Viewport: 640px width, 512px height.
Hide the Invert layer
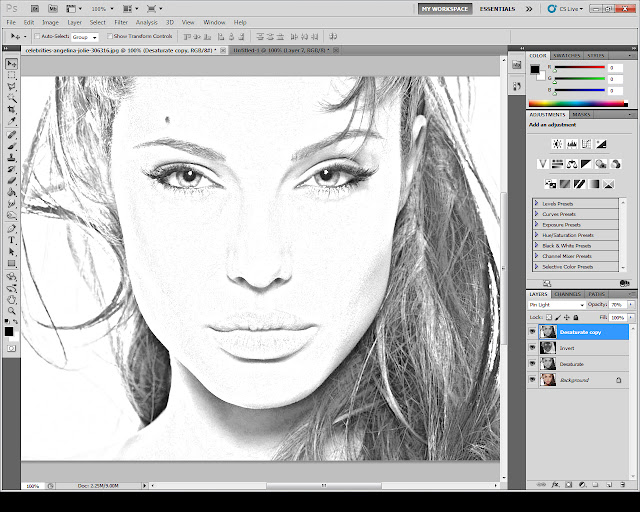[x=532, y=347]
